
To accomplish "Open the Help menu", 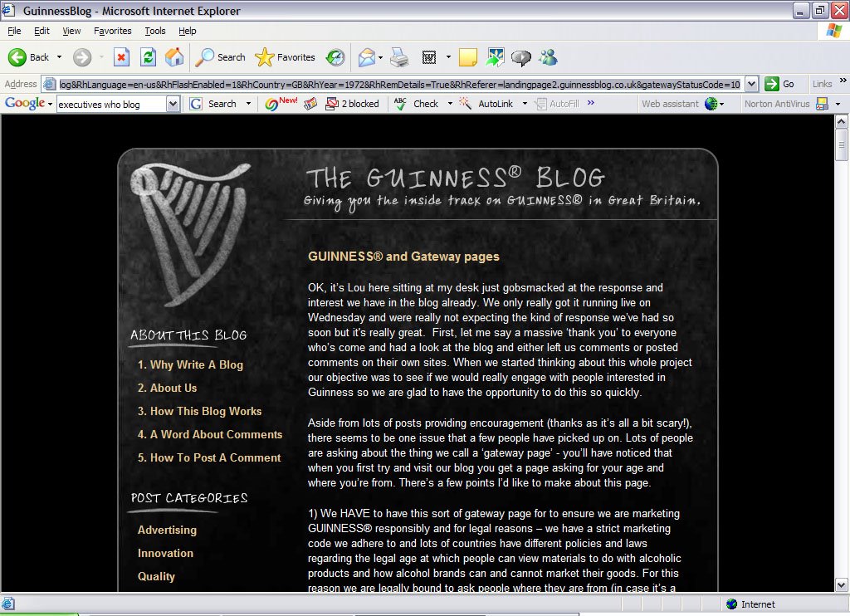I will click(x=188, y=31).
